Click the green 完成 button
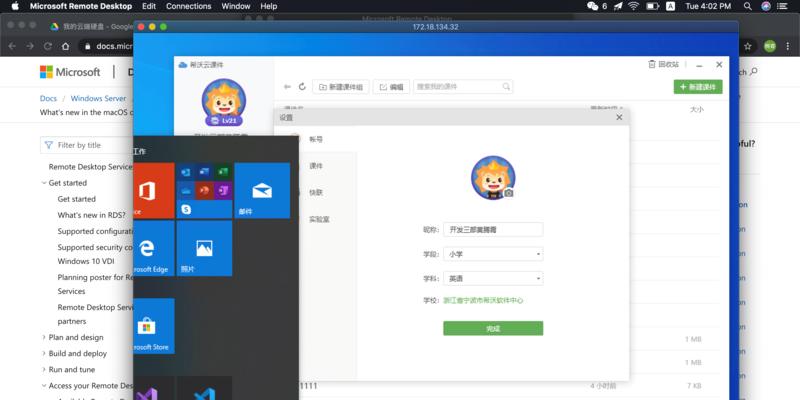The height and width of the screenshot is (400, 800). [x=493, y=329]
